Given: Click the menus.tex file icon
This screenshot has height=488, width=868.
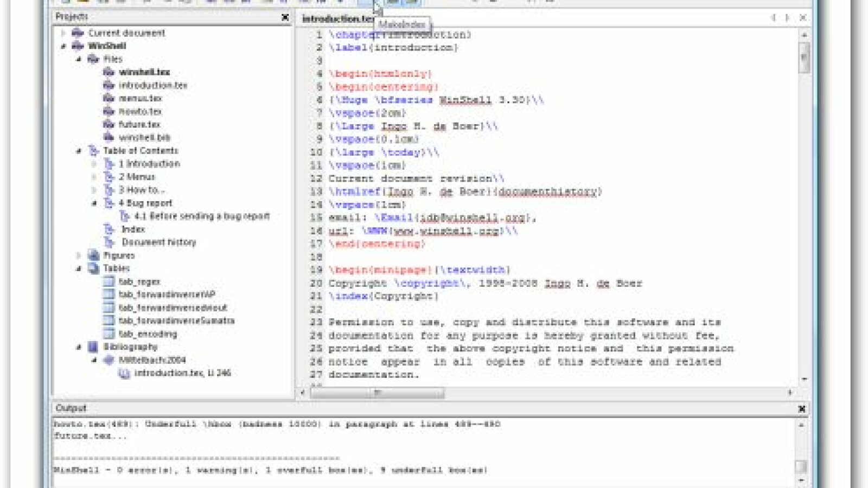Looking at the screenshot, I should point(108,98).
